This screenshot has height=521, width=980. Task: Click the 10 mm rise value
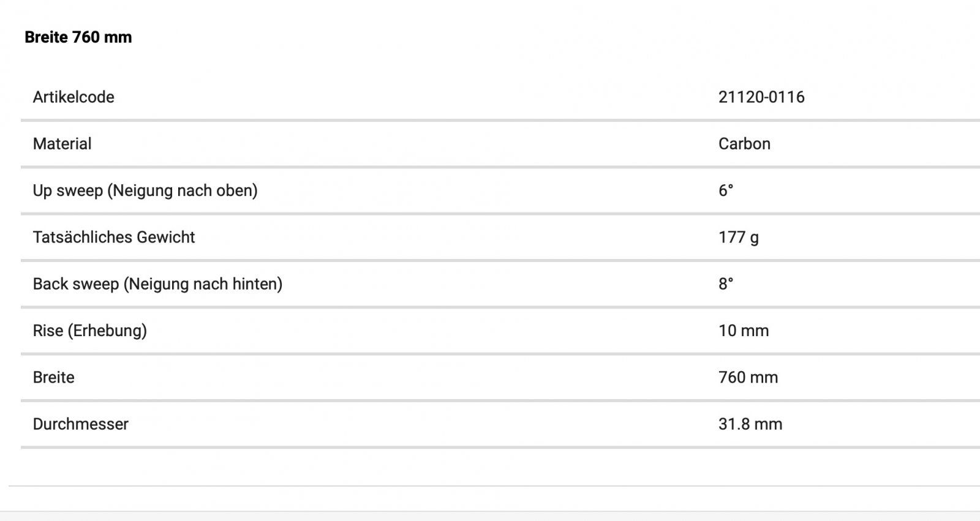(x=744, y=331)
